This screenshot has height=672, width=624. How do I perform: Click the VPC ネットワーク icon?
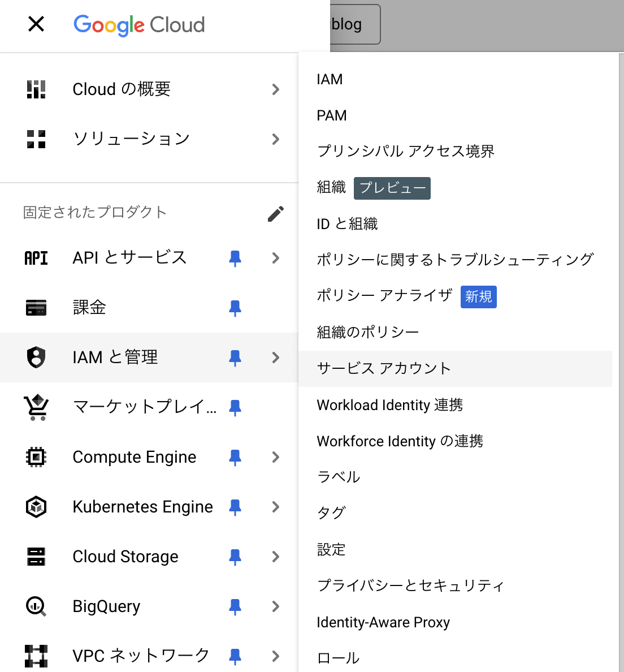click(x=36, y=656)
